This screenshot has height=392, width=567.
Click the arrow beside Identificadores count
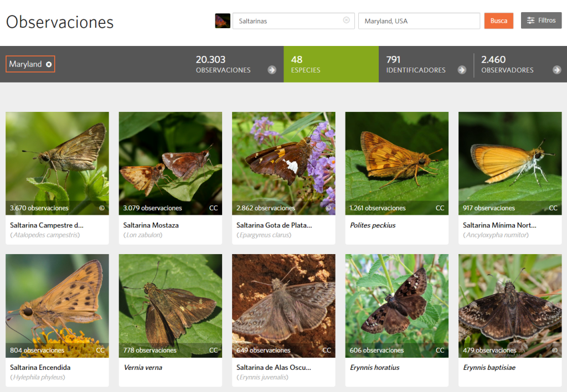[x=462, y=70]
